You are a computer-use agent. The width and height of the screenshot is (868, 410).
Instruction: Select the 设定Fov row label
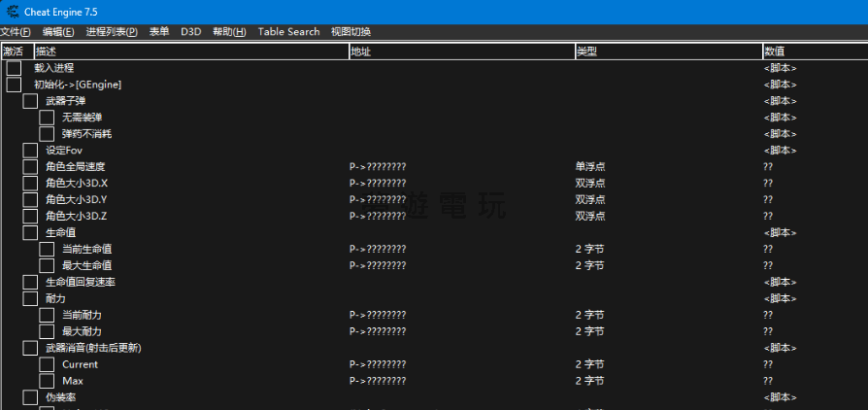pos(64,151)
